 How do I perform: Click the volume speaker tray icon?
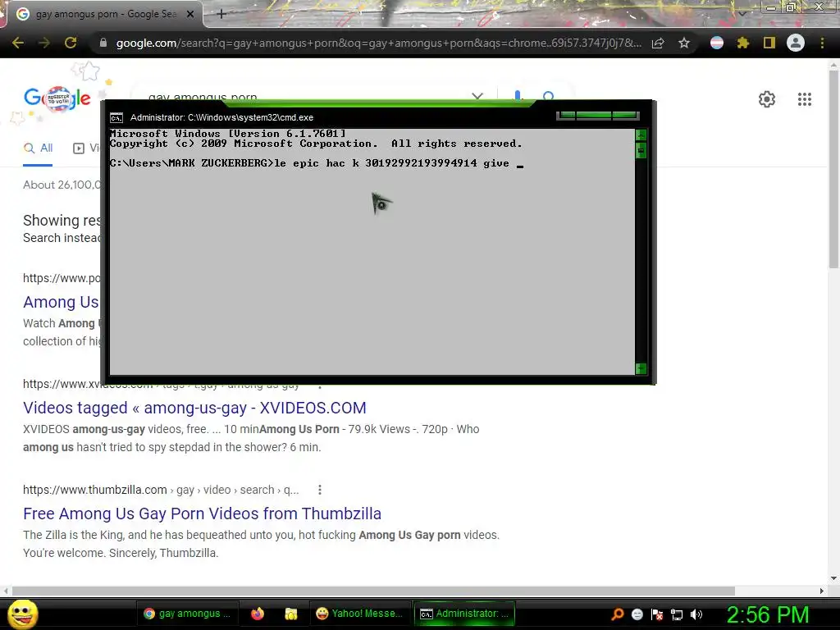[696, 614]
